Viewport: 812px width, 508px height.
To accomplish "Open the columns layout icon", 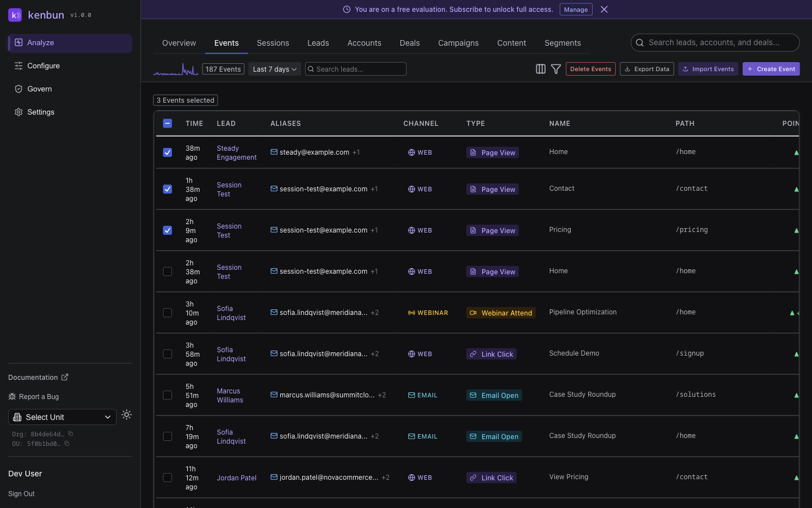I will 540,69.
